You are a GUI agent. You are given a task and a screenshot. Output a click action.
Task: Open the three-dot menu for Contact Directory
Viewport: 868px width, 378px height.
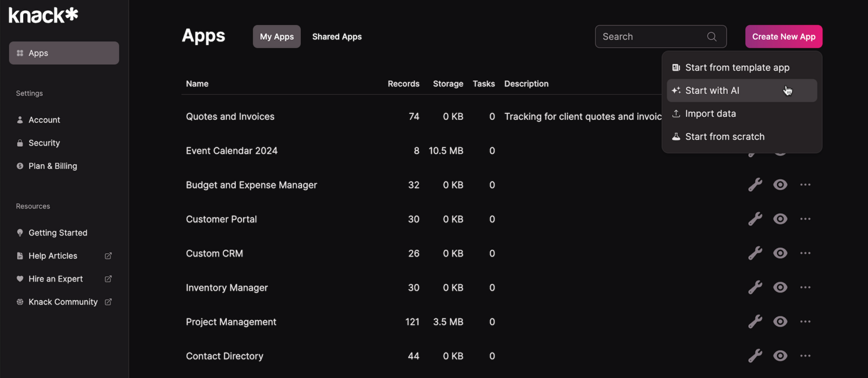click(x=805, y=355)
